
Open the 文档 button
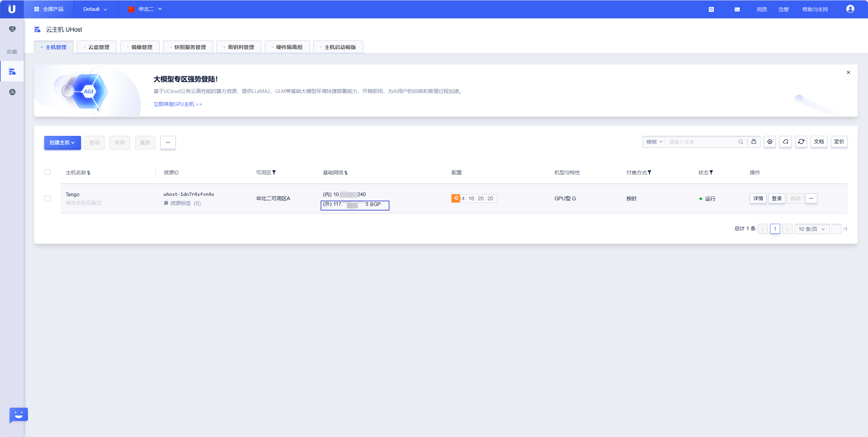tap(819, 142)
